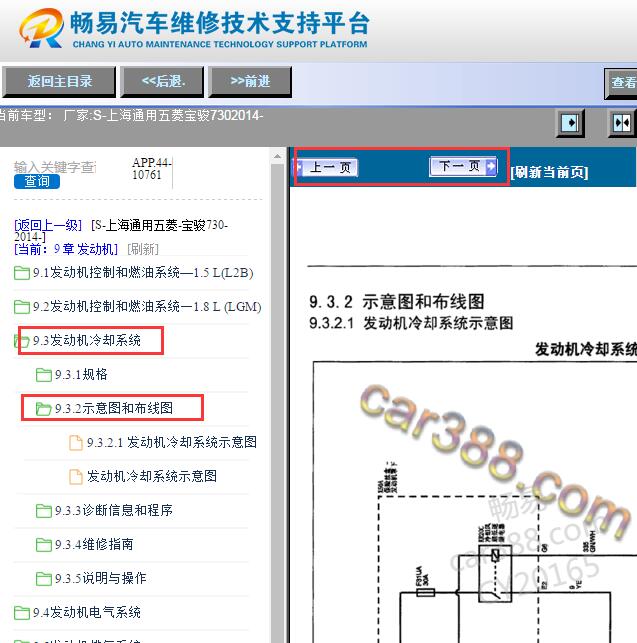637x643 pixels.
Task: Go back with the <<后退 button
Action: [162, 82]
